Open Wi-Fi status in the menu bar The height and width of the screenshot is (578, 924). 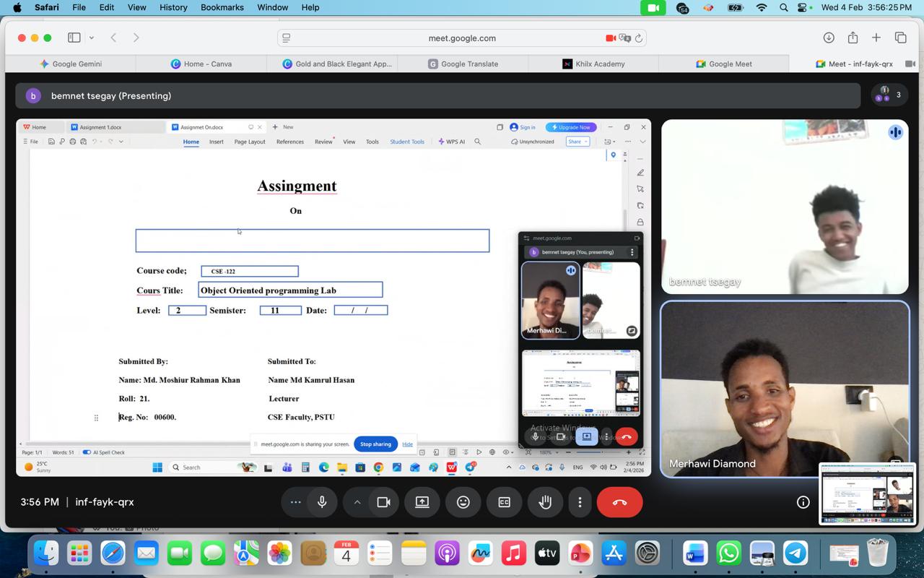762,7
